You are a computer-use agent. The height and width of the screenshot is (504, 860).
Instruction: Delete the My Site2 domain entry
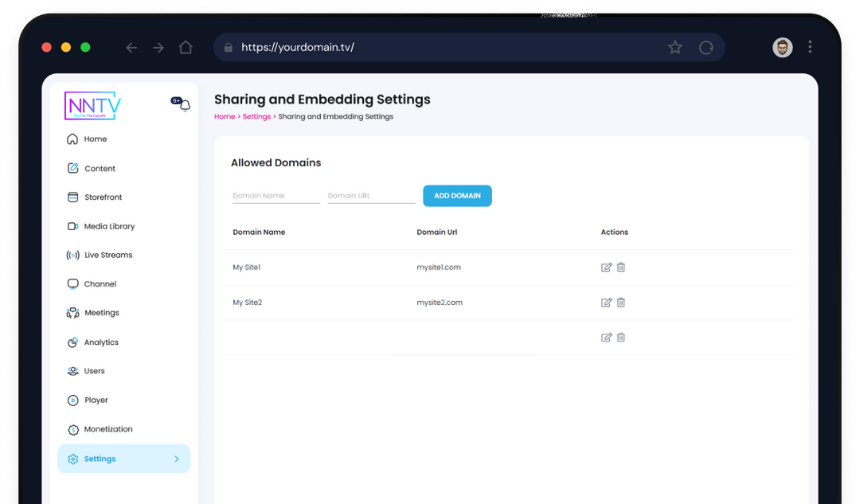(x=621, y=303)
